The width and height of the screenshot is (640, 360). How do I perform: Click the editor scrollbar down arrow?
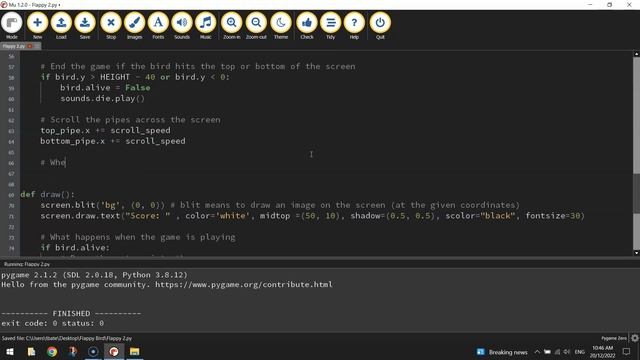[x=636, y=253]
